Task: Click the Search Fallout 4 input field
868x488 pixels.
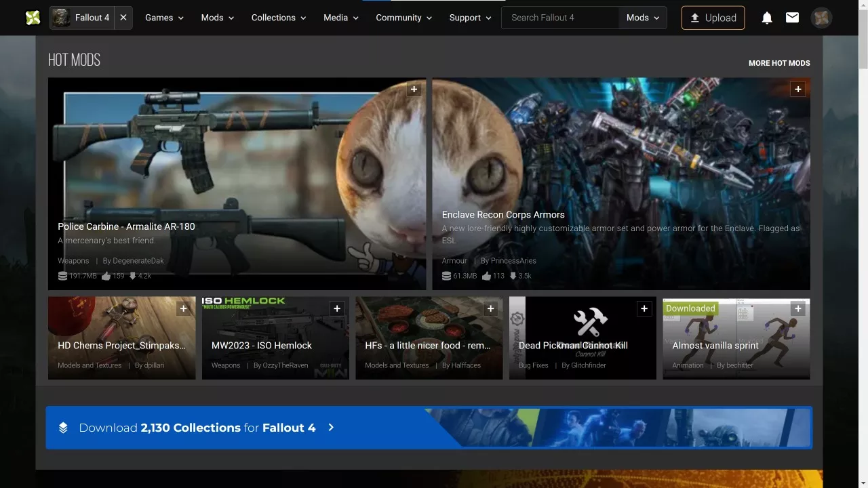Action: coord(560,18)
